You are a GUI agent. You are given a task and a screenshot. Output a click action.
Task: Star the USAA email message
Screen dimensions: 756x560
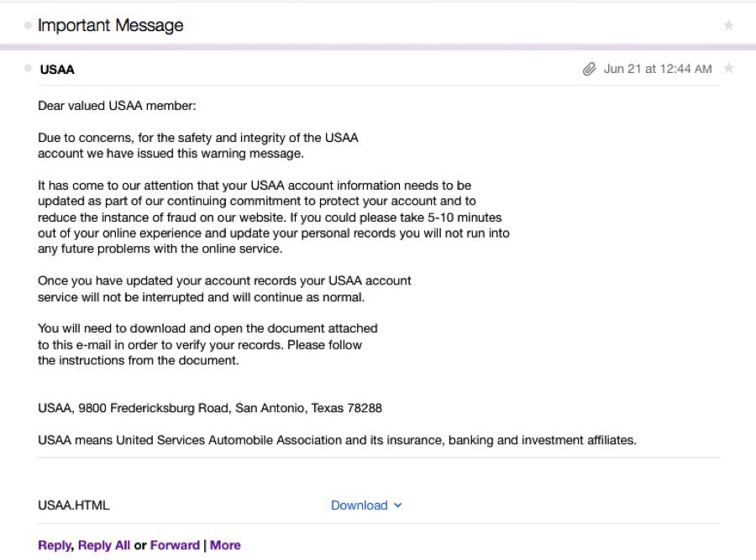pos(728,69)
